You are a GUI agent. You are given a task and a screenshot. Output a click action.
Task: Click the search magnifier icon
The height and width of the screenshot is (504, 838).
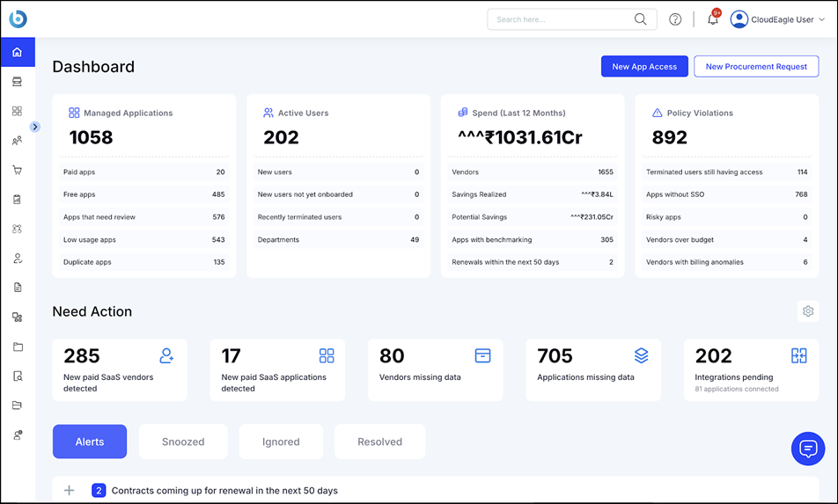click(x=641, y=19)
